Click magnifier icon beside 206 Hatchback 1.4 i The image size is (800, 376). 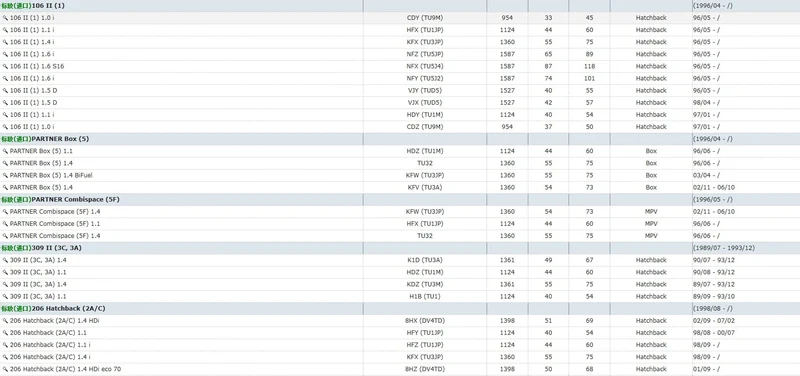[x=5, y=357]
